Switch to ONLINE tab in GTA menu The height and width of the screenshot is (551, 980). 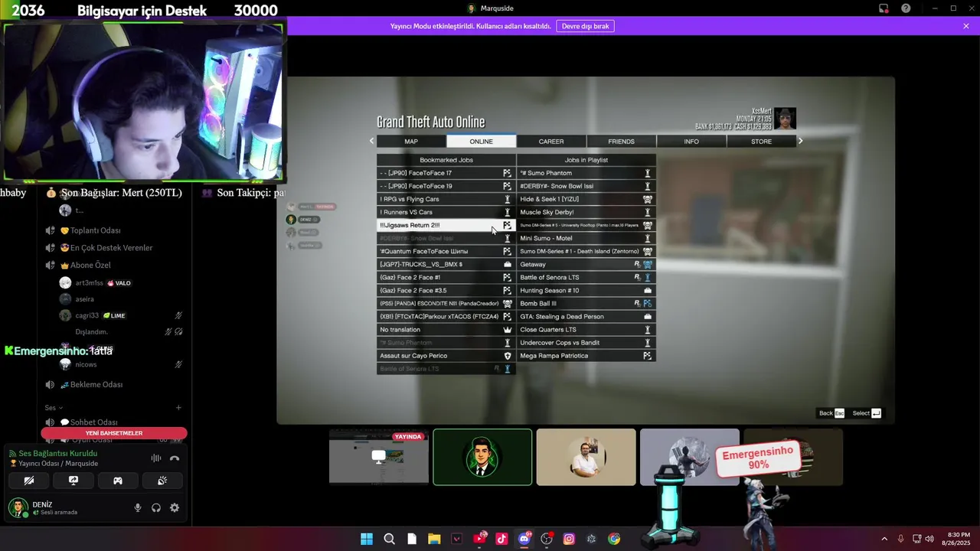[x=482, y=142]
